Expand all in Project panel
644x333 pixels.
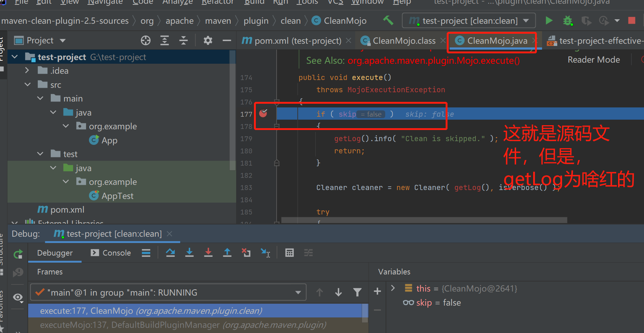click(165, 40)
